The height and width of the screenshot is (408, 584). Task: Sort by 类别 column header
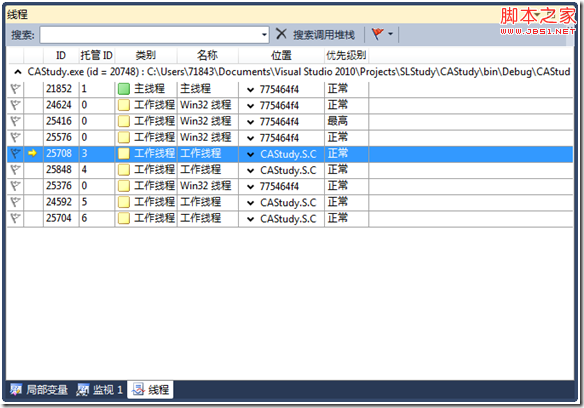pyautogui.click(x=146, y=56)
